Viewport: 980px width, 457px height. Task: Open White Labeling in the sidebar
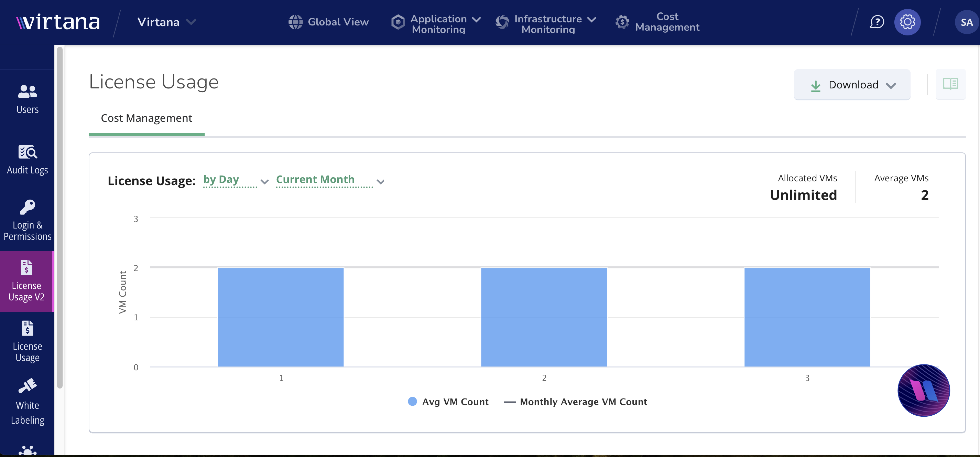[27, 402]
